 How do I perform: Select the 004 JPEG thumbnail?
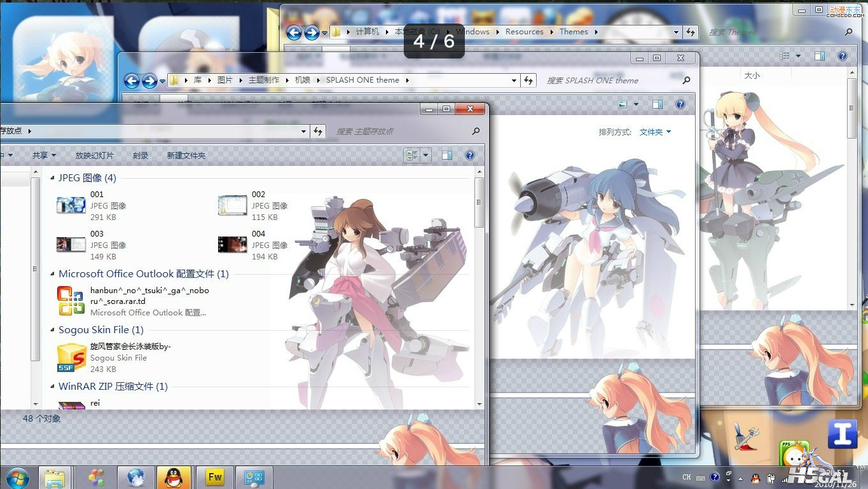click(232, 245)
